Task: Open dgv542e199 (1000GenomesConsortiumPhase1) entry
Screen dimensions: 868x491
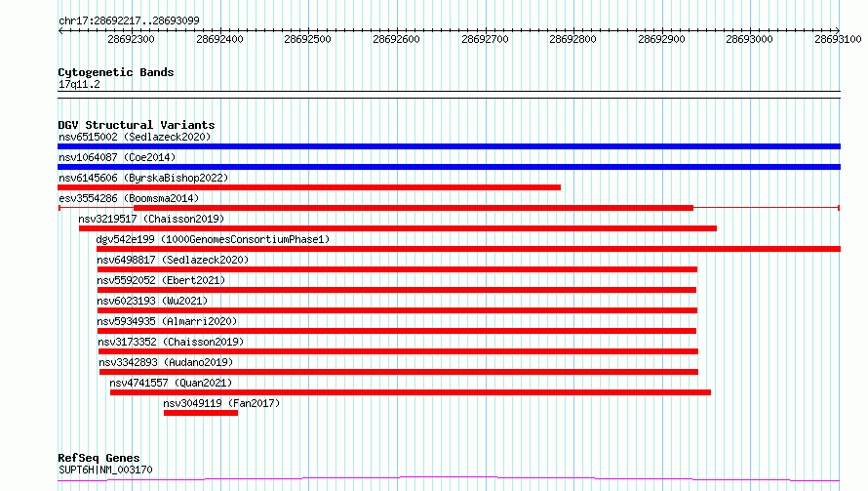Action: pyautogui.click(x=213, y=239)
